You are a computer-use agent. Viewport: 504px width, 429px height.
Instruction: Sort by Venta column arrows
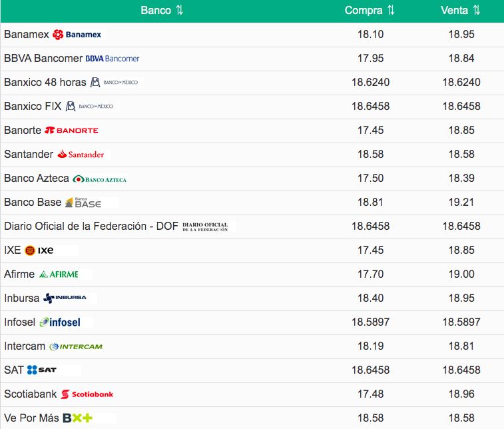[x=477, y=10]
